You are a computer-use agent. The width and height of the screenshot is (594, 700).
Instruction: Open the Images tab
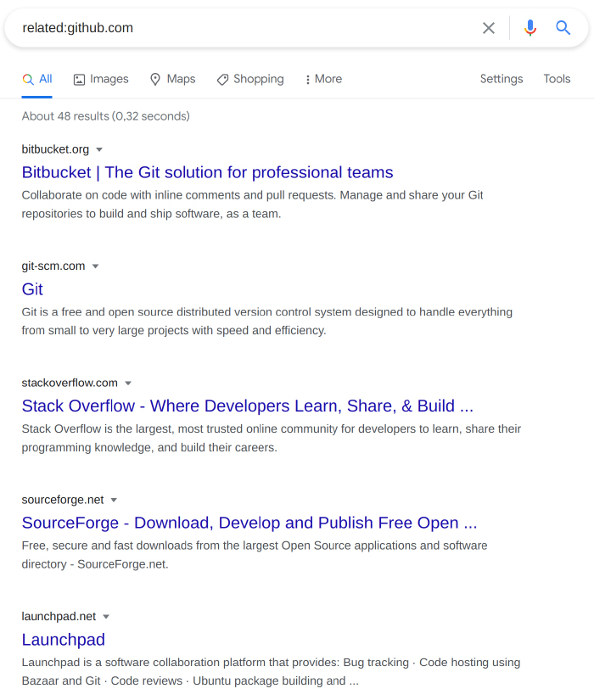(101, 79)
